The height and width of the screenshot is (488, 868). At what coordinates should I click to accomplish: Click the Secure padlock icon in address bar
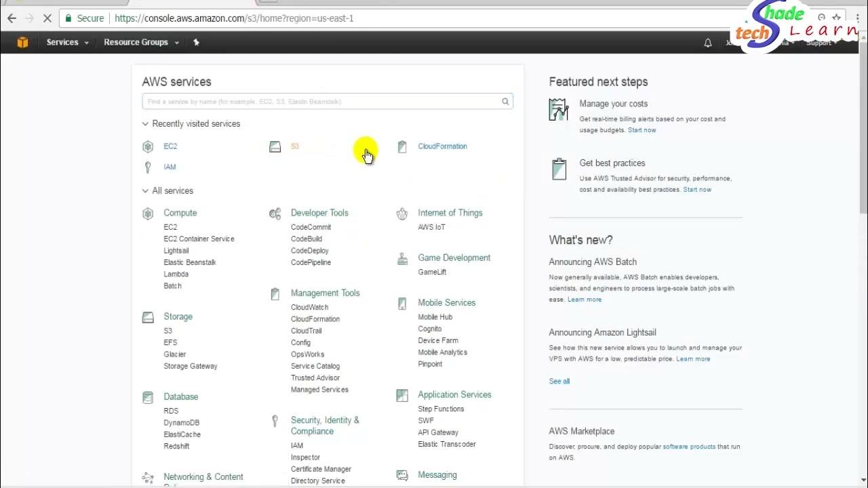pyautogui.click(x=68, y=18)
